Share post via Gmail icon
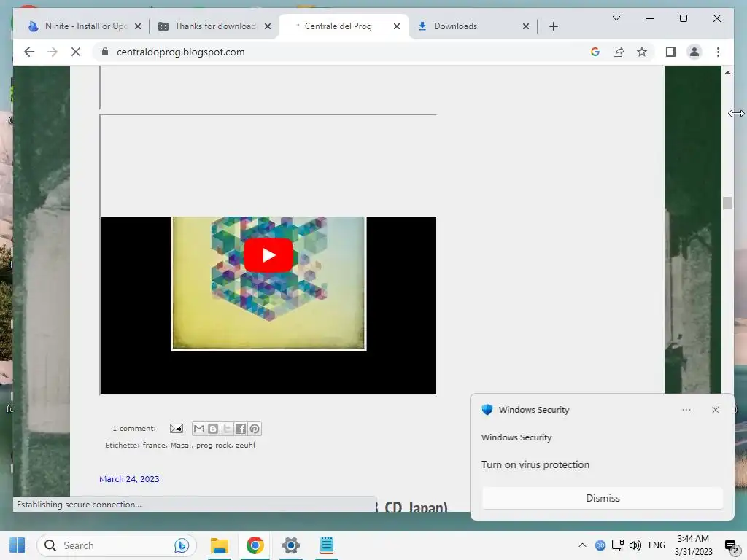This screenshot has width=747, height=560. pyautogui.click(x=199, y=429)
